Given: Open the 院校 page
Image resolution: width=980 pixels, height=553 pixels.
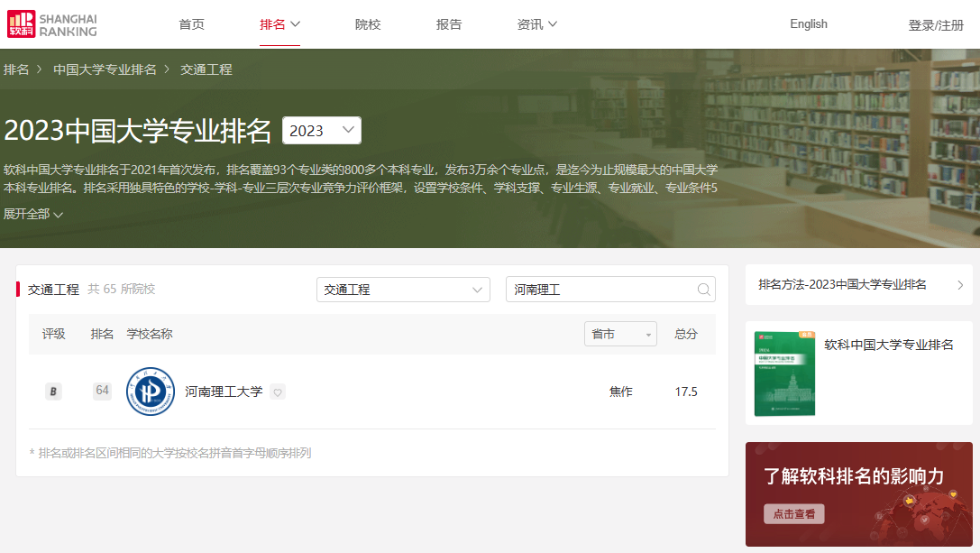Looking at the screenshot, I should [x=368, y=24].
